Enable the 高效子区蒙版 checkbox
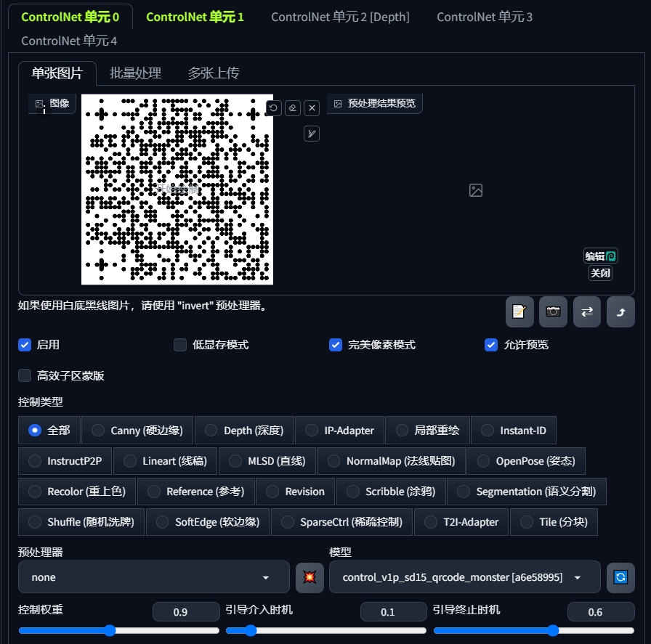This screenshot has height=644, width=651. pyautogui.click(x=25, y=375)
